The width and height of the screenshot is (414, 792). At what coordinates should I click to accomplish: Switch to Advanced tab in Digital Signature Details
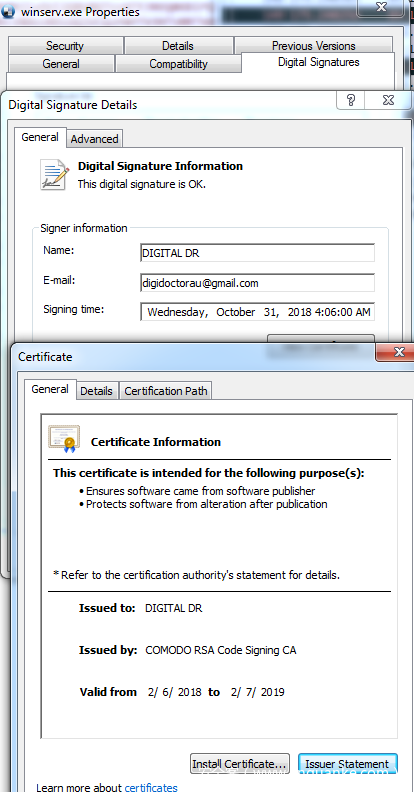pyautogui.click(x=94, y=139)
